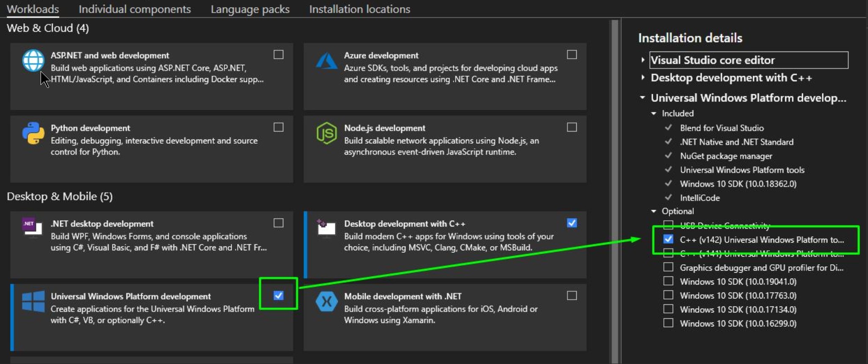868x364 pixels.
Task: Click the ASP.NET globe icon
Action: coord(33,60)
